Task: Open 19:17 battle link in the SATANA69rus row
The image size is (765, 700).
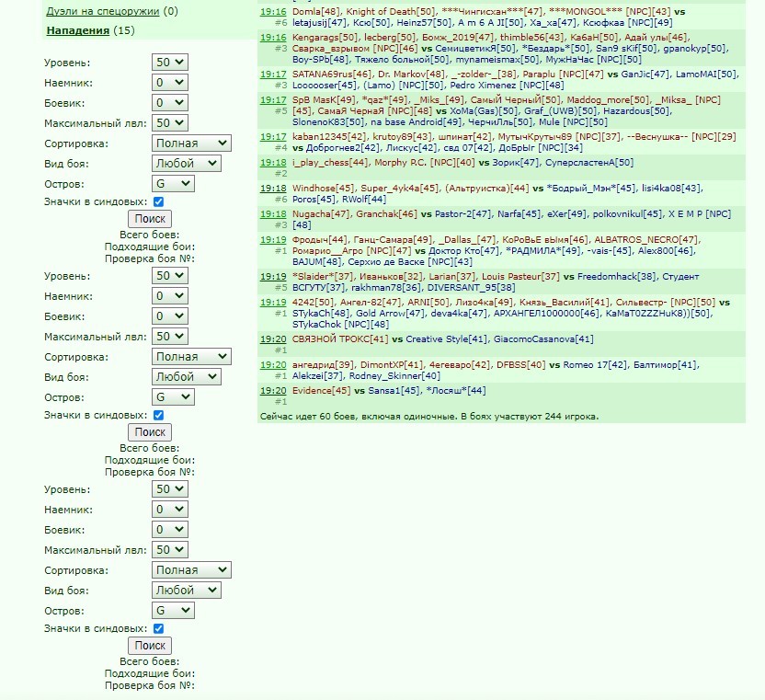Action: pyautogui.click(x=273, y=75)
